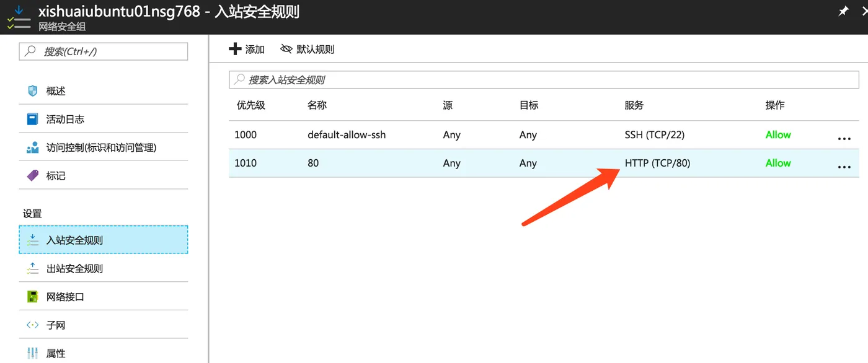Image resolution: width=868 pixels, height=363 pixels.
Task: Select priority 1010 cell
Action: (246, 163)
